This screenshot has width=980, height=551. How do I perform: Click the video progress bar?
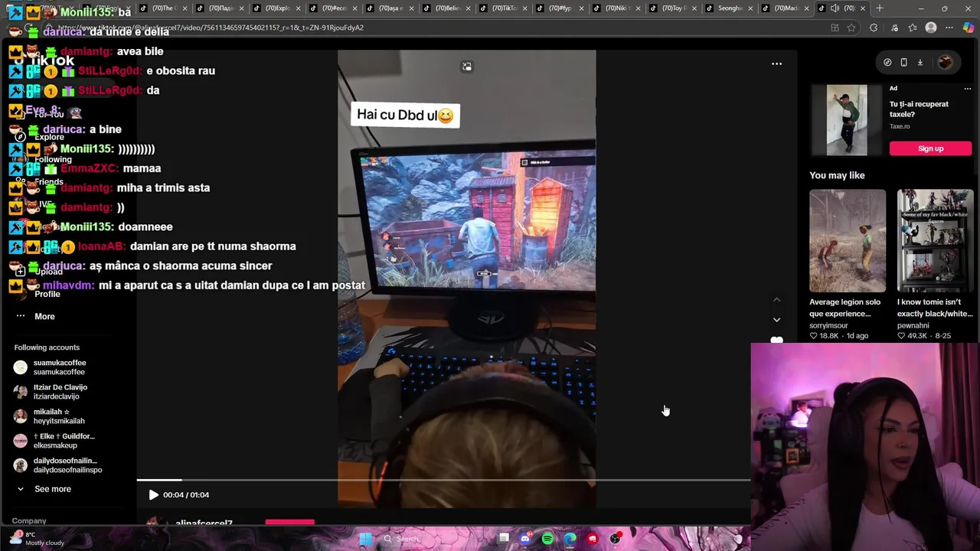click(443, 480)
